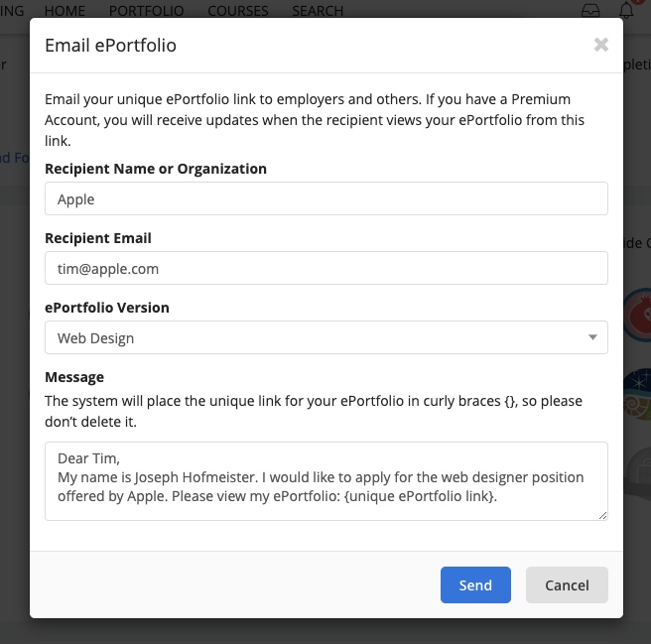The image size is (651, 644).
Task: Click the 'Message' heading label
Action: [74, 377]
